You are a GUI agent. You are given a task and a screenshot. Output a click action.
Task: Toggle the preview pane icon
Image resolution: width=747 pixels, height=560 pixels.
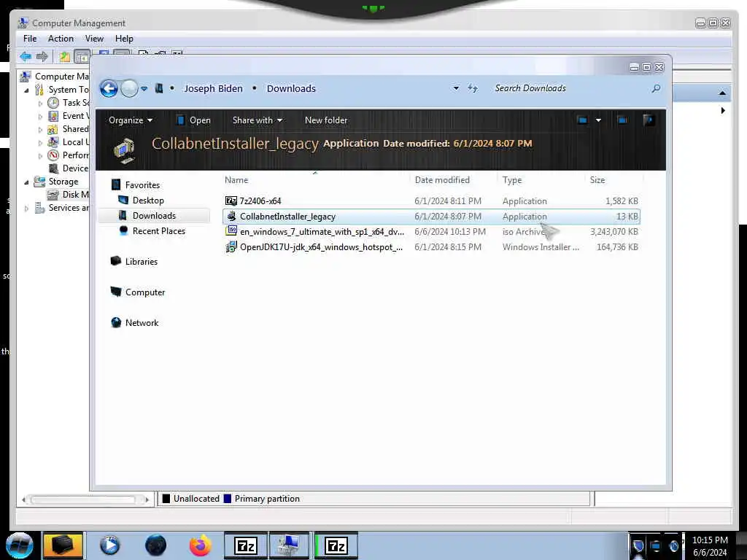tap(622, 120)
